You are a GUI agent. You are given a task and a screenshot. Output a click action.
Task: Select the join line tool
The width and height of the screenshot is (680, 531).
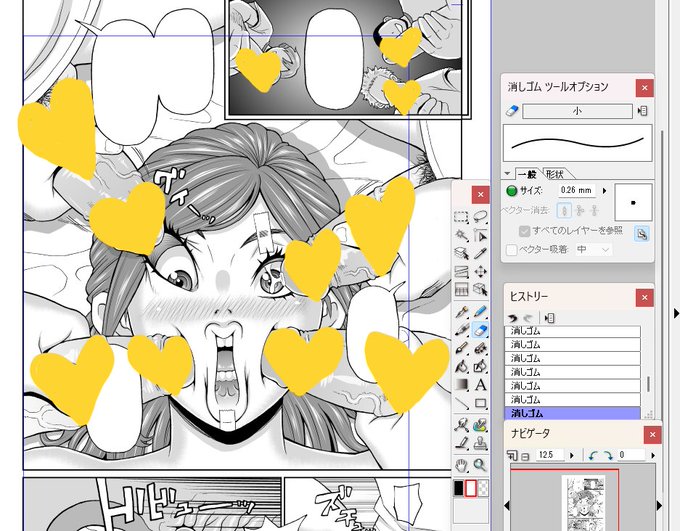coord(461,425)
